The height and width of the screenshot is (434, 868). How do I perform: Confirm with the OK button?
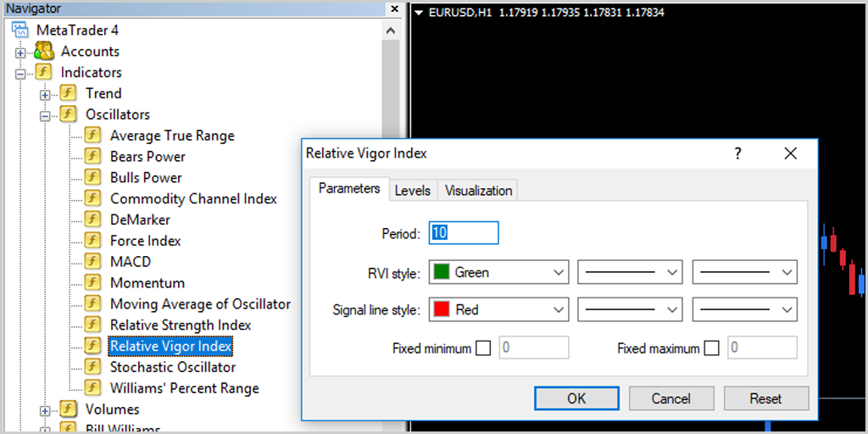(576, 398)
